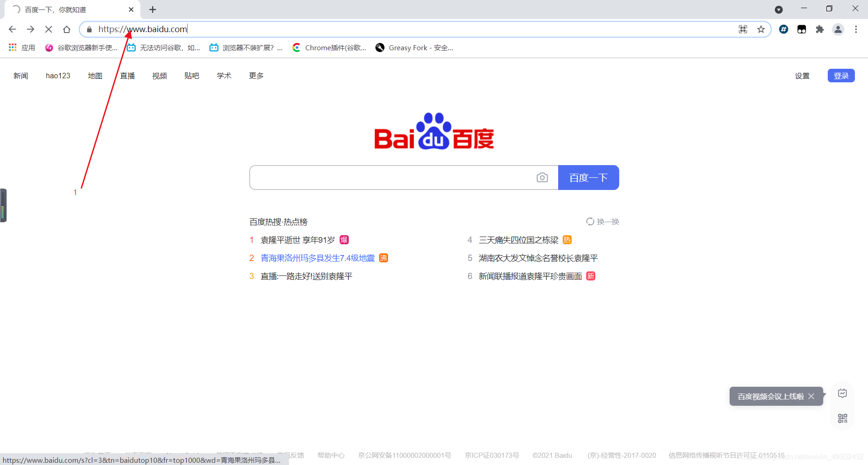The image size is (868, 465).
Task: Open Chrome's three-dot menu
Action: click(856, 29)
